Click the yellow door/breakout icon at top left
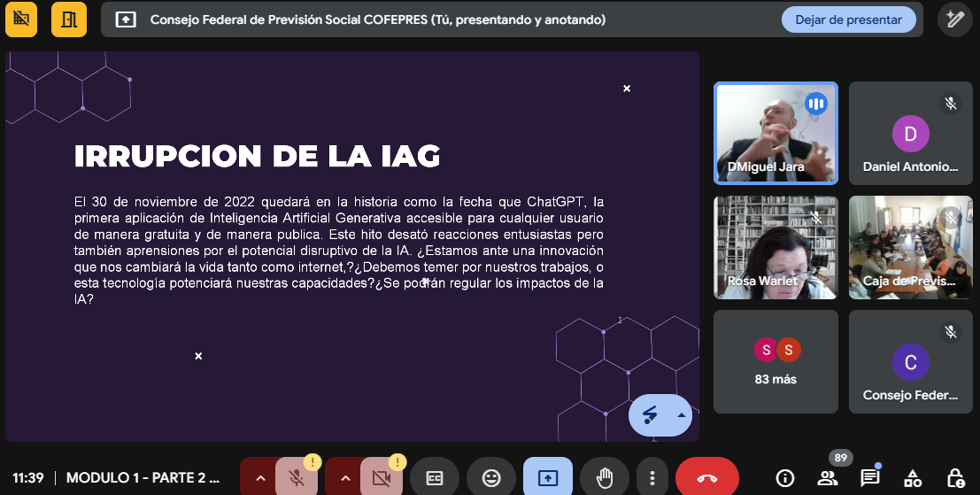 (69, 19)
